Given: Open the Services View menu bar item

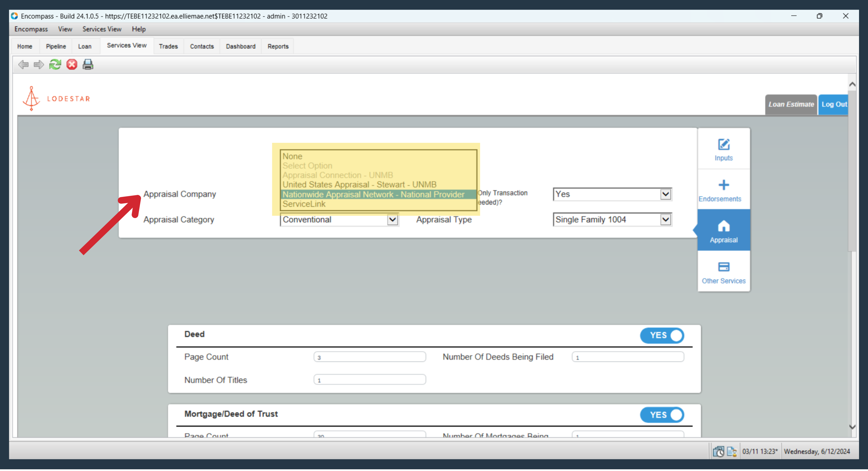Looking at the screenshot, I should pos(102,29).
